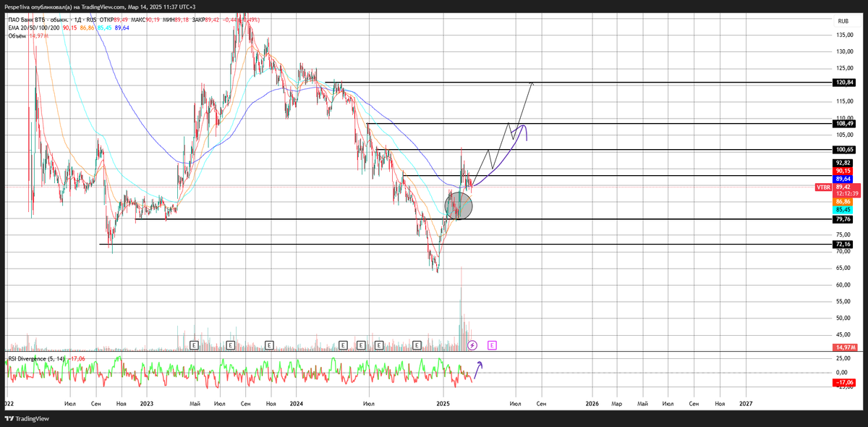Click the 135,00 price scale tick
Screen dimensions: 868x427
[x=843, y=34]
